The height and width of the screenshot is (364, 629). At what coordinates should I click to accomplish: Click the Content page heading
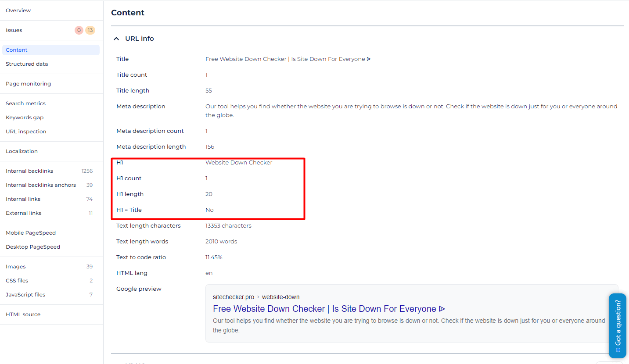tap(128, 13)
